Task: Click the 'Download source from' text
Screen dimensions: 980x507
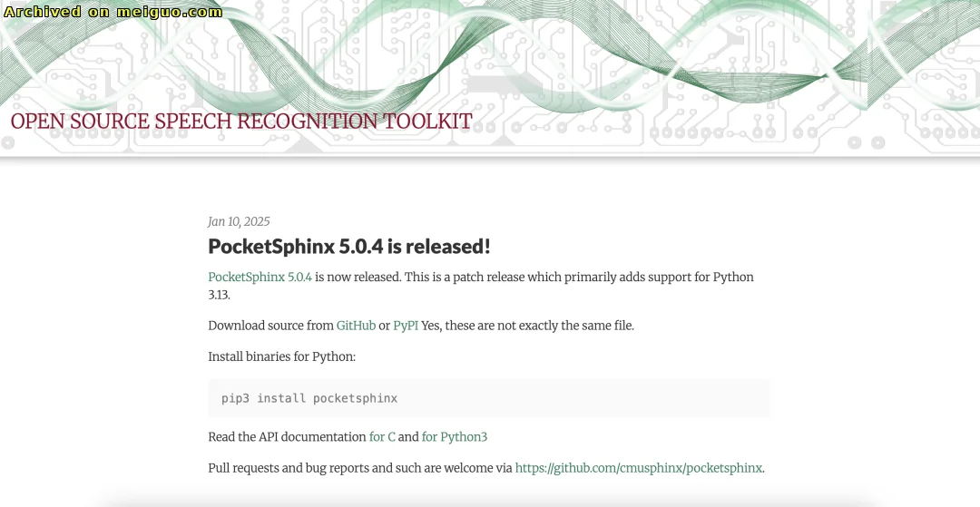Action: (x=270, y=326)
